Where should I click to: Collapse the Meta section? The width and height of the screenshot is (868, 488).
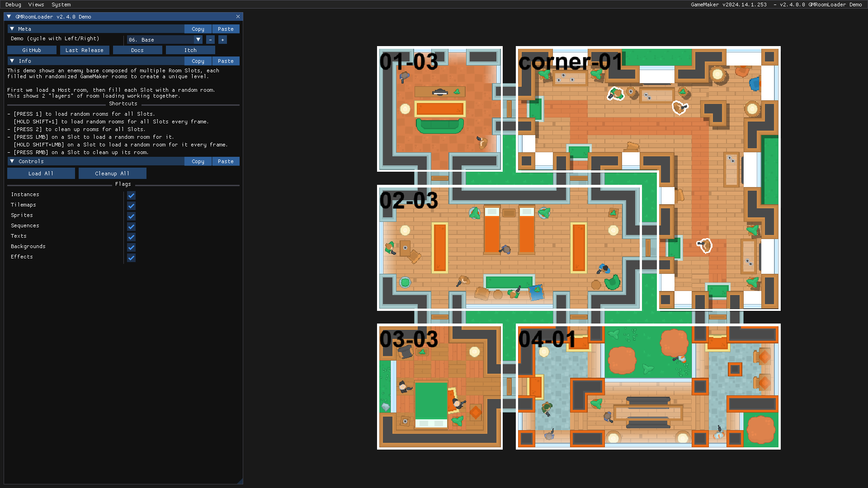[12, 29]
